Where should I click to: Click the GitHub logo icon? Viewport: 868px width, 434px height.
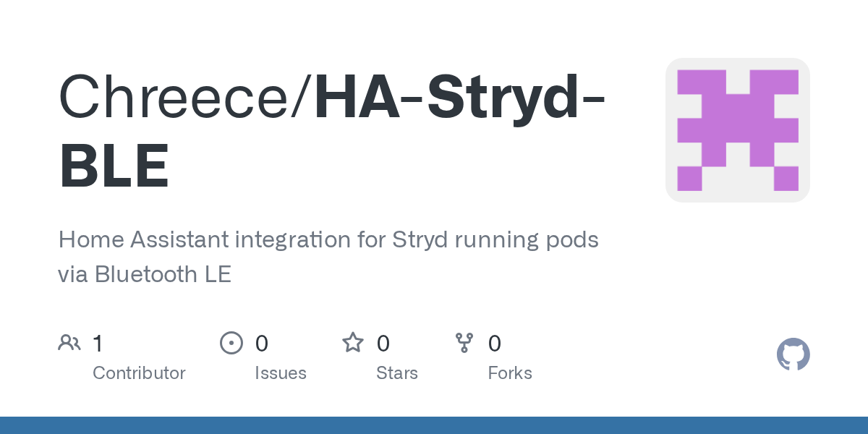tap(793, 355)
